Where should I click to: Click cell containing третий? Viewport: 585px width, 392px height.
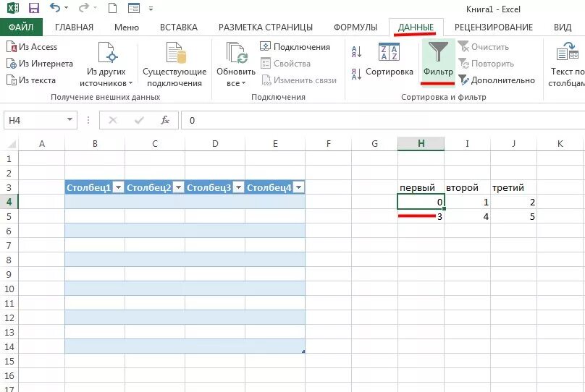click(x=513, y=187)
